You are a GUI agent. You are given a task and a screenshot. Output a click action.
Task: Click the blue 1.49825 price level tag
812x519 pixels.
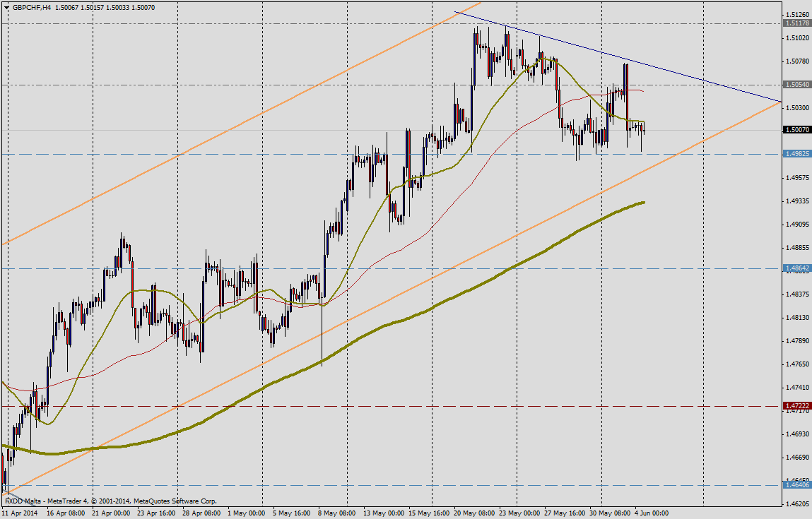coord(796,153)
